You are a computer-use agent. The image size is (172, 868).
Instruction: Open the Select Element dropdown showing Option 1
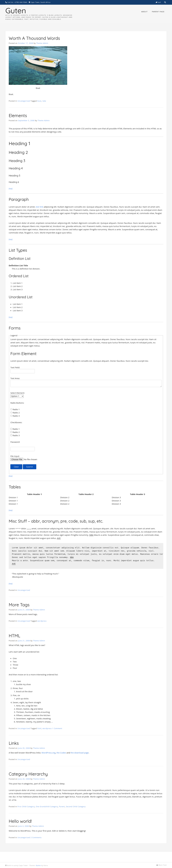click(x=17, y=396)
